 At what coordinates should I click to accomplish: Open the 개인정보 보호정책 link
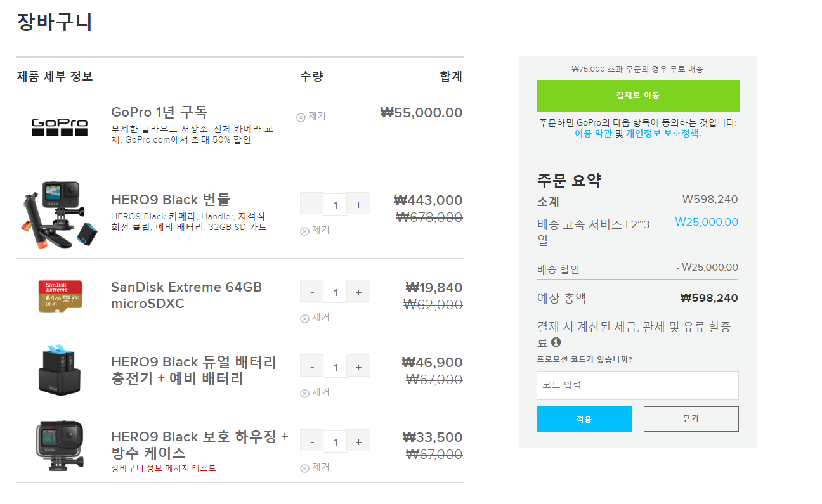pos(663,134)
